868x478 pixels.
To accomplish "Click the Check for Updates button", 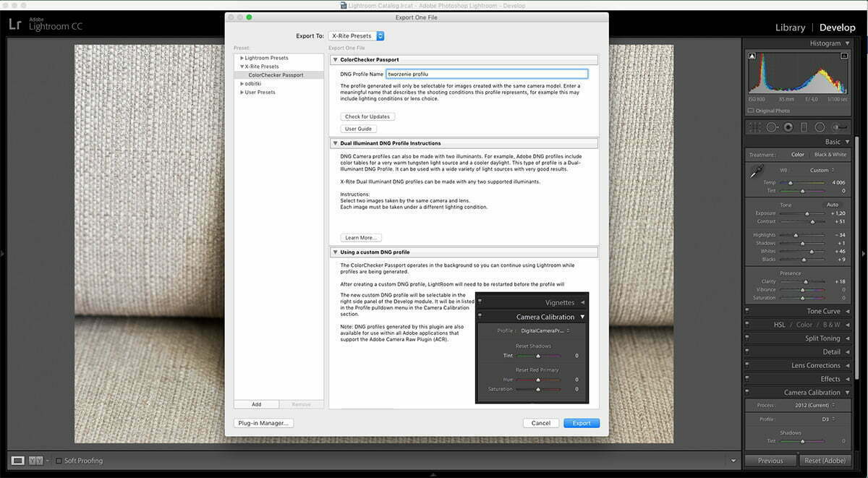I will (367, 116).
